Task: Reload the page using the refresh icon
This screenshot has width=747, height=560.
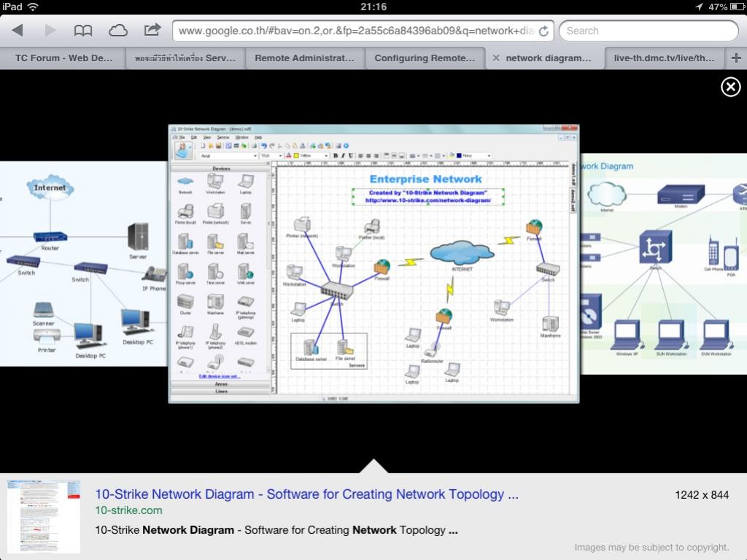Action: 543,31
